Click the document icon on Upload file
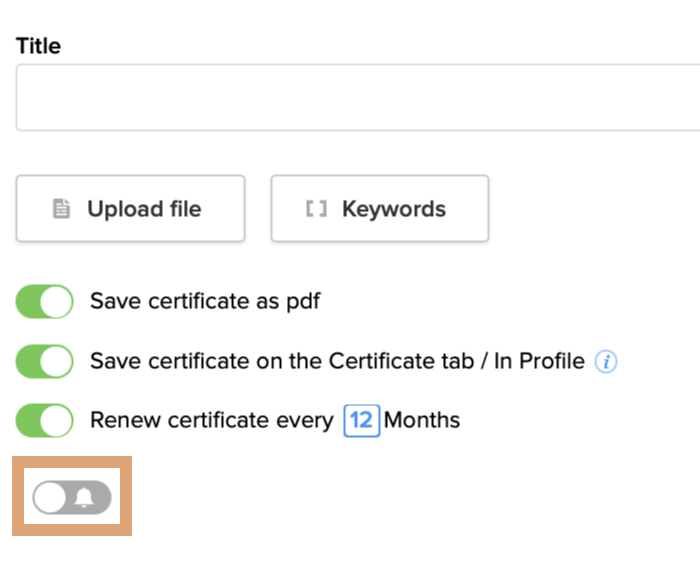The height and width of the screenshot is (564, 700). [62, 209]
